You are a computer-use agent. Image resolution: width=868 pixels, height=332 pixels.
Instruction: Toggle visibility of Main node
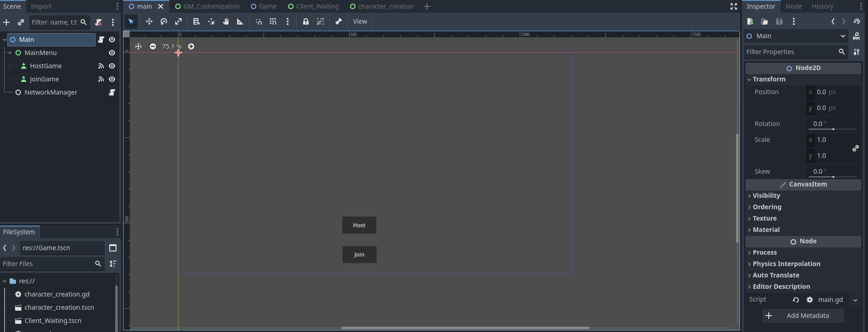112,40
